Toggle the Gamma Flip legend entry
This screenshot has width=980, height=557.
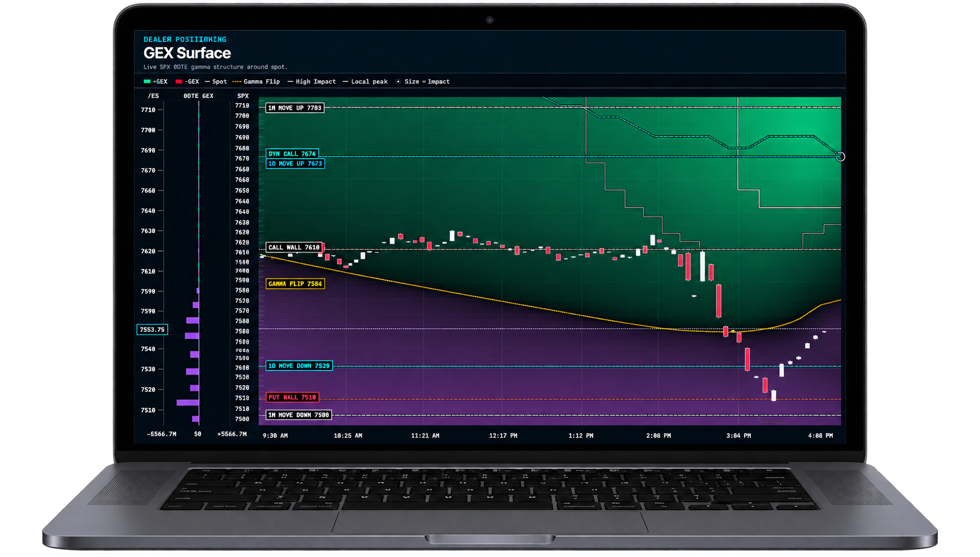point(256,82)
